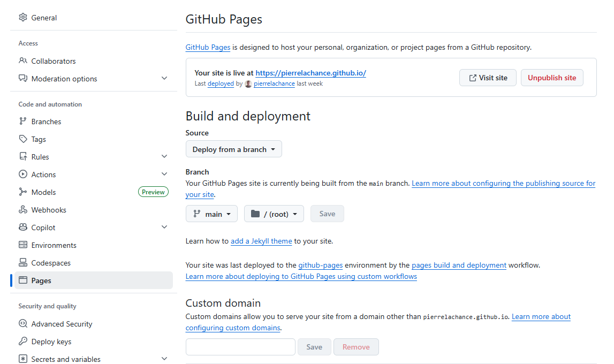This screenshot has height=364, width=614.
Task: Open https://pierrelachance.github.io/ site link
Action: 311,73
